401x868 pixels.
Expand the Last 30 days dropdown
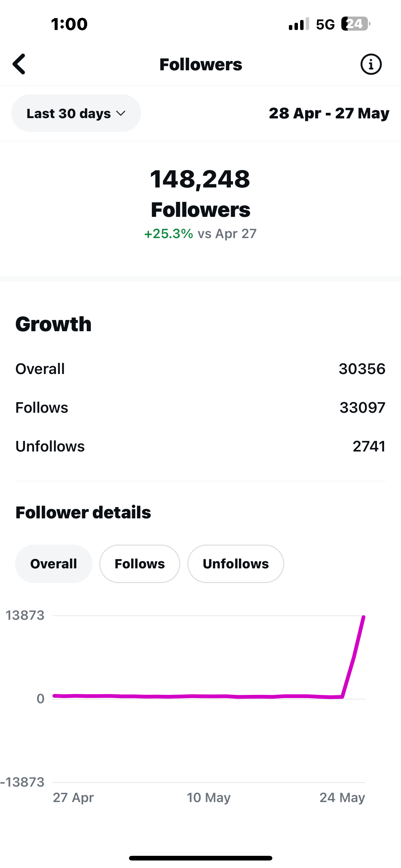(x=76, y=113)
